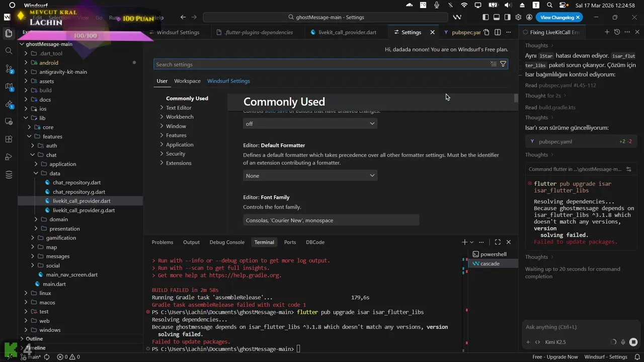Click the Font Family text field
Viewport: 644px width, 362px height.
pyautogui.click(x=331, y=220)
